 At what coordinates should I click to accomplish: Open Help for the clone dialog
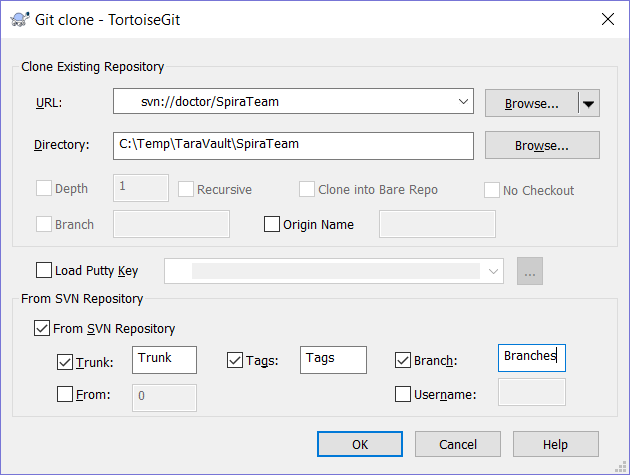tap(555, 444)
